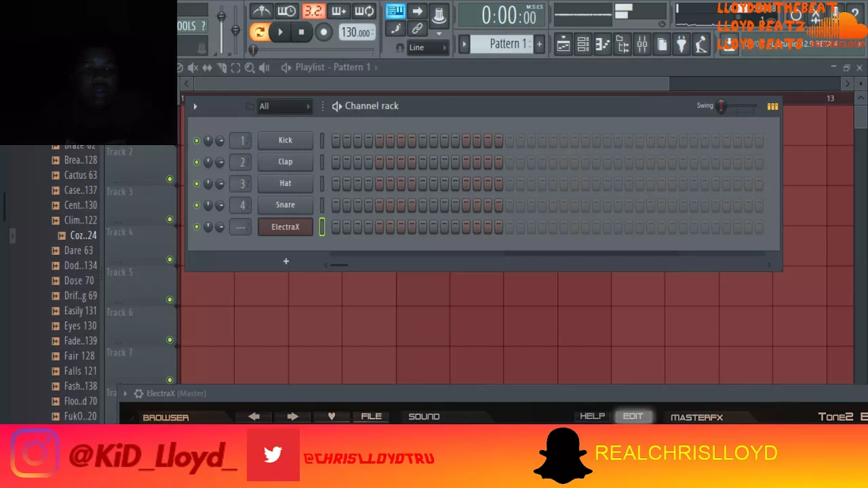
Task: Open ElectraX SOUND menu
Action: pyautogui.click(x=424, y=417)
